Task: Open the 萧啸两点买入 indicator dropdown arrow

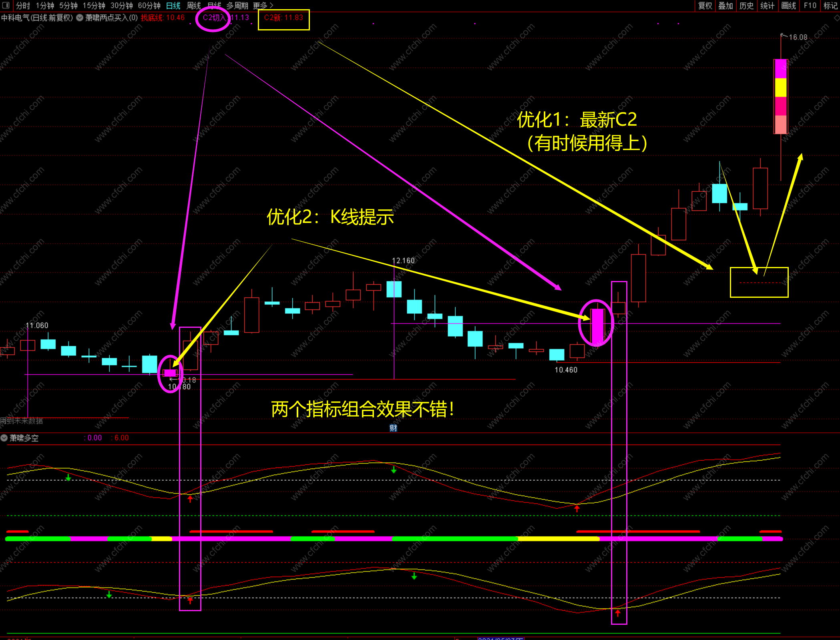Action: tap(80, 18)
